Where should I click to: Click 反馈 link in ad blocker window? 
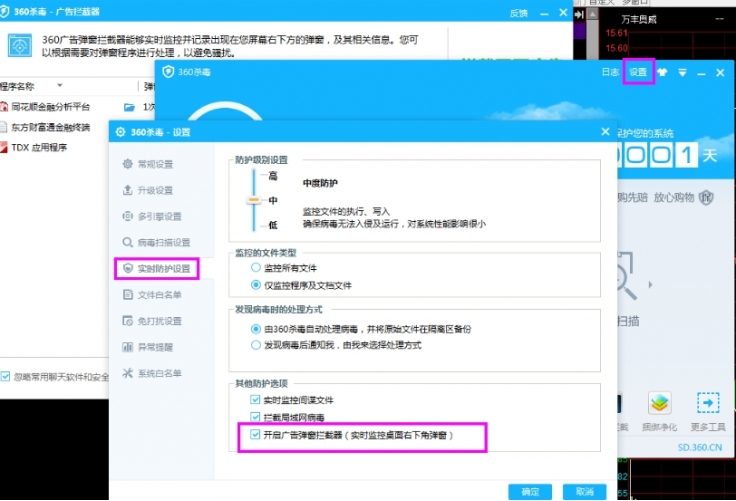(x=519, y=13)
